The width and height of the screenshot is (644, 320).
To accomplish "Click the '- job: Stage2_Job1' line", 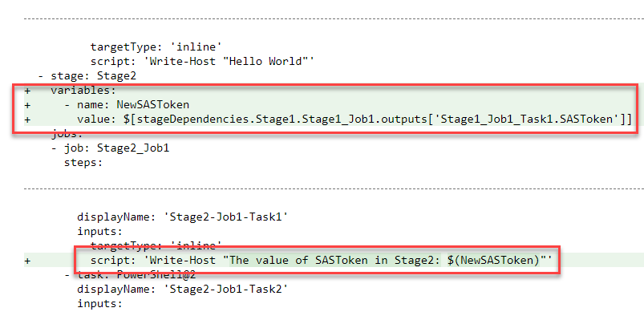I will click(x=110, y=148).
